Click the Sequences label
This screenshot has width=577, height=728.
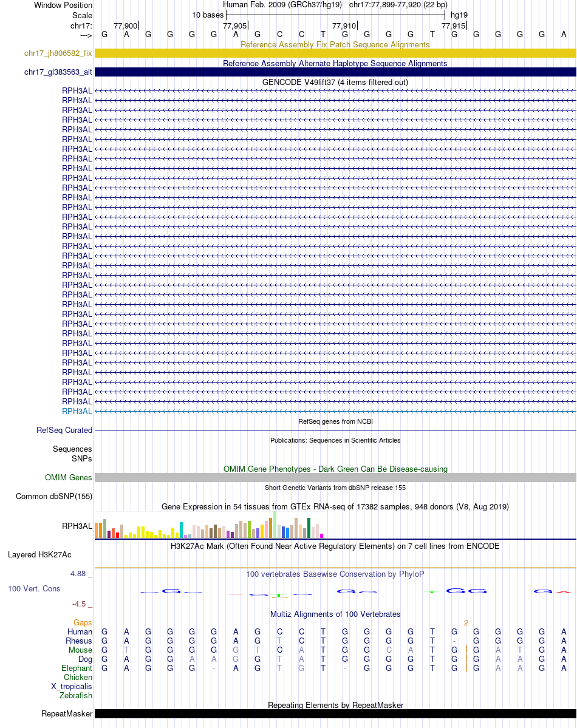(72, 449)
